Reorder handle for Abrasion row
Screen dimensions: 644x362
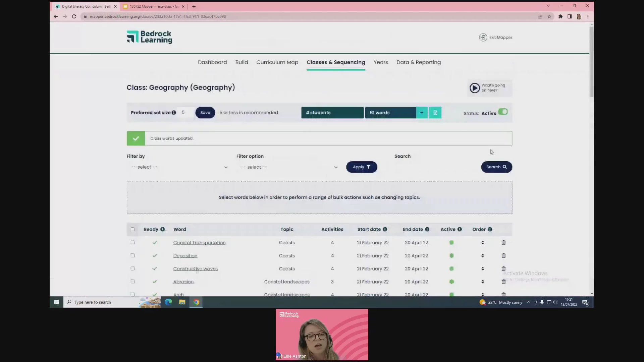pyautogui.click(x=483, y=282)
